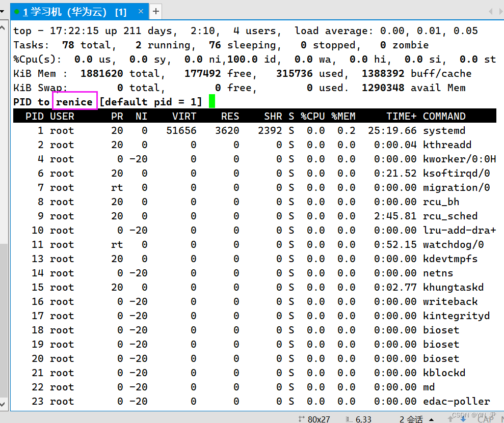Click the terminal size icon next to 80x27

pos(301,418)
